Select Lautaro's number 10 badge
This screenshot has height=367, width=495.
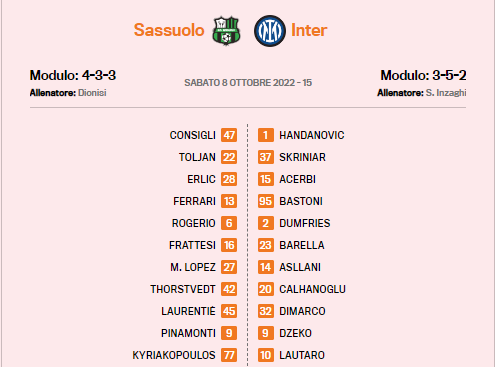[266, 355]
